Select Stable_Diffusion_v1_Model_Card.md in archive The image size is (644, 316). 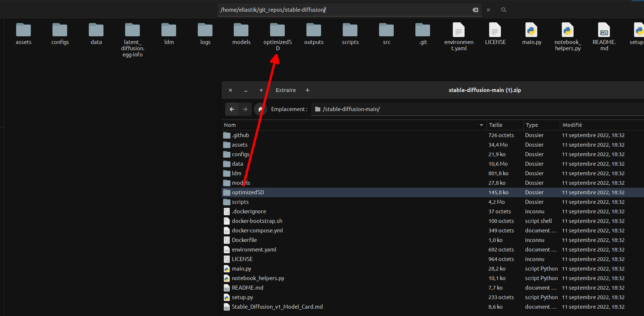tap(433, 307)
